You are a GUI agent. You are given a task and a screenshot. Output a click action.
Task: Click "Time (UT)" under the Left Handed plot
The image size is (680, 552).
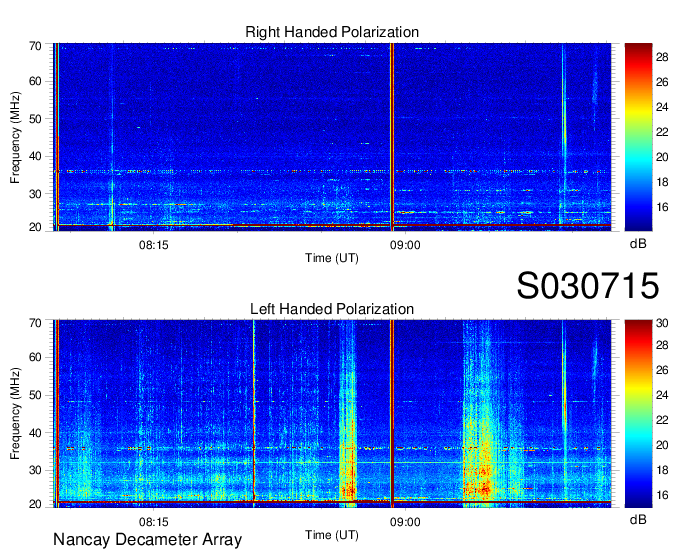[332, 535]
